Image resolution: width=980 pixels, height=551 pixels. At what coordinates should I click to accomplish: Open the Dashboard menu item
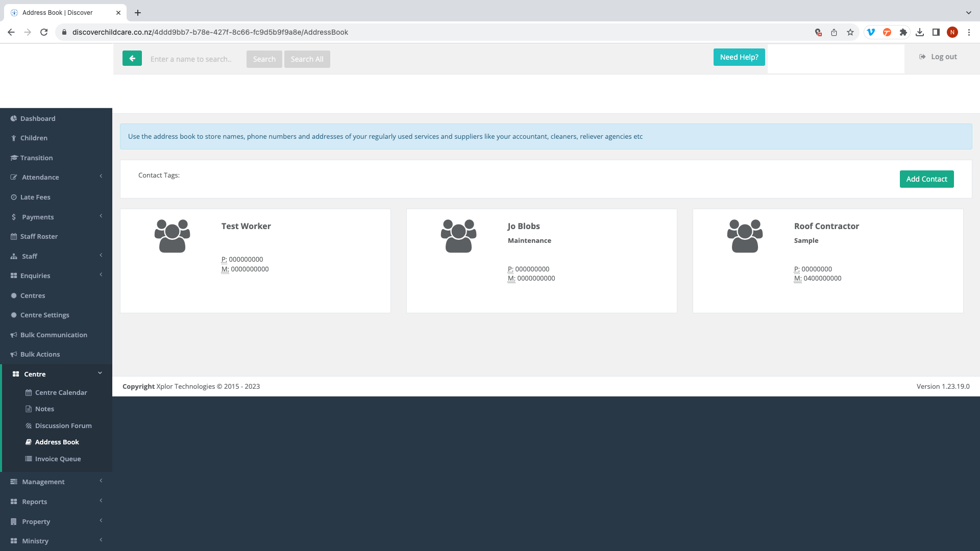click(38, 118)
